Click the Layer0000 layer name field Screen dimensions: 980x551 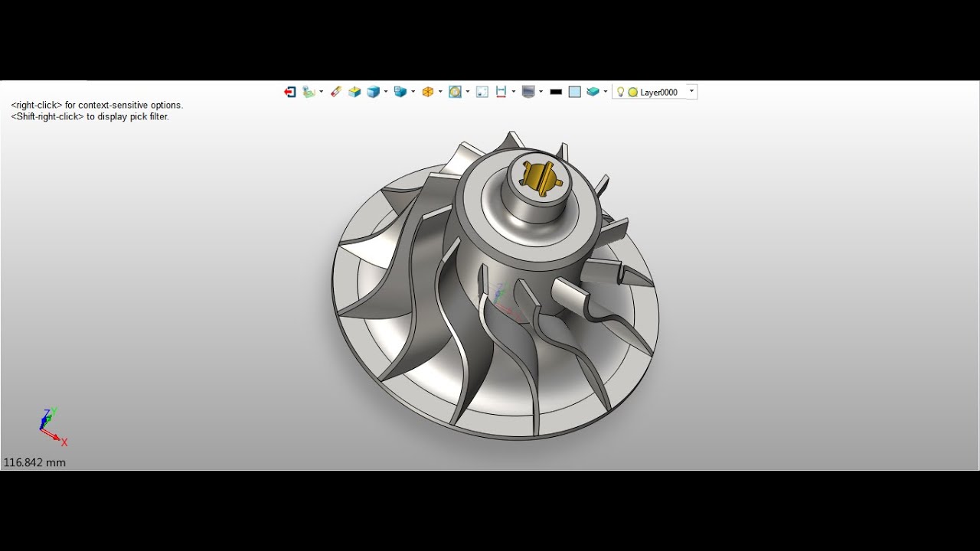(x=659, y=92)
